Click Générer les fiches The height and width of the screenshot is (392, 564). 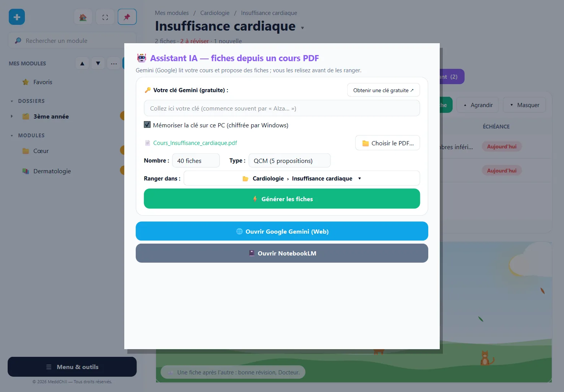click(x=282, y=199)
